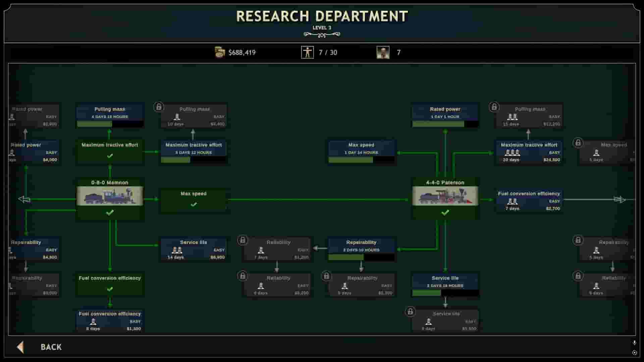Click the scientist portrait icon in top bar
This screenshot has height=362, width=644.
(383, 52)
